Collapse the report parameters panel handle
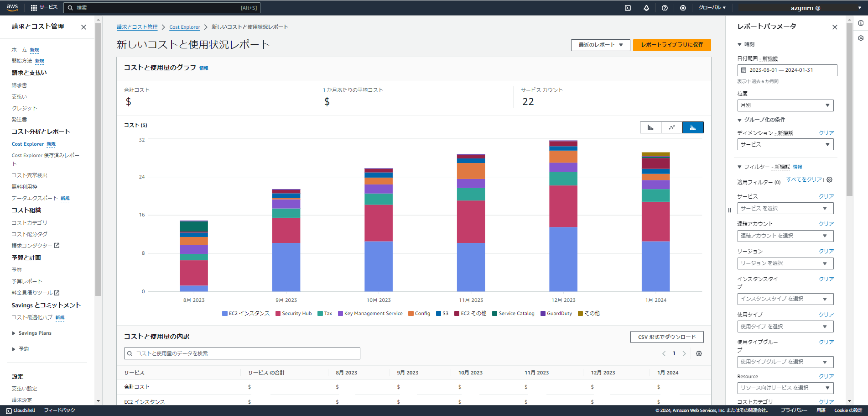This screenshot has height=416, width=868. [x=730, y=210]
